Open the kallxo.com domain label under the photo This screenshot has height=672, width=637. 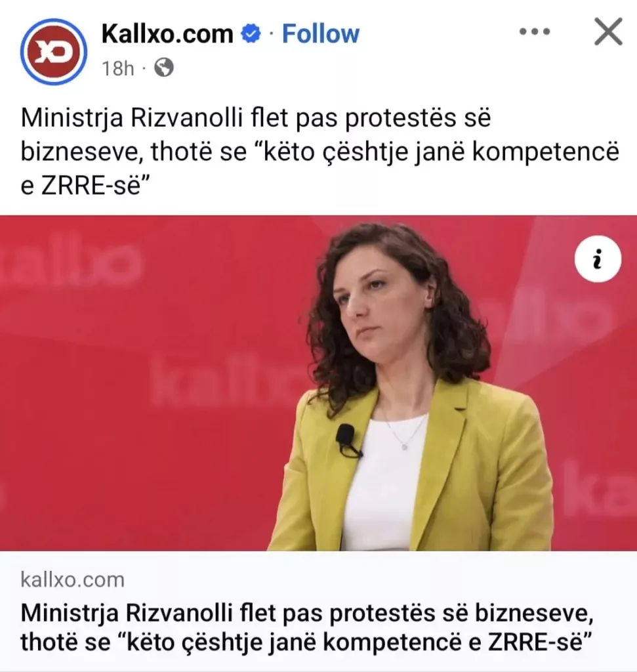click(x=72, y=580)
